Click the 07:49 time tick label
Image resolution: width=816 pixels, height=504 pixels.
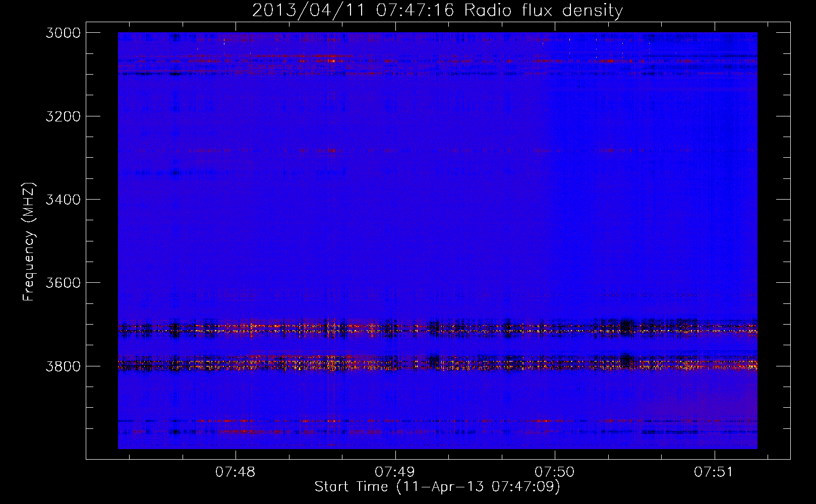point(395,472)
